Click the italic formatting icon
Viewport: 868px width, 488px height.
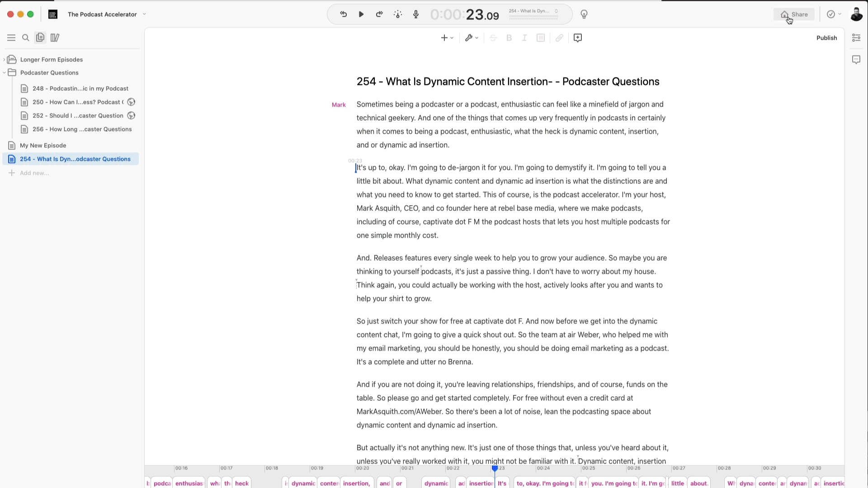[x=524, y=38]
